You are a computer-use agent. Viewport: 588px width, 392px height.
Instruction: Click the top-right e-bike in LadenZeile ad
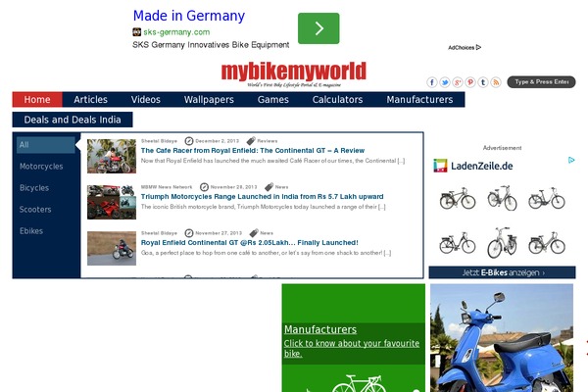coord(547,198)
